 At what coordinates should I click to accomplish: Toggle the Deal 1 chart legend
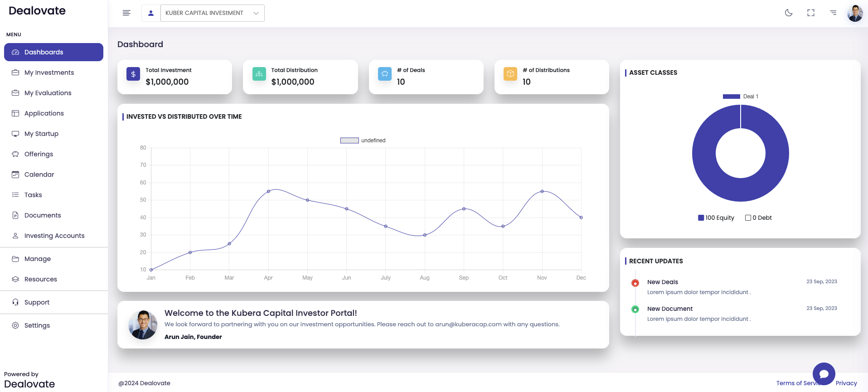(x=740, y=97)
